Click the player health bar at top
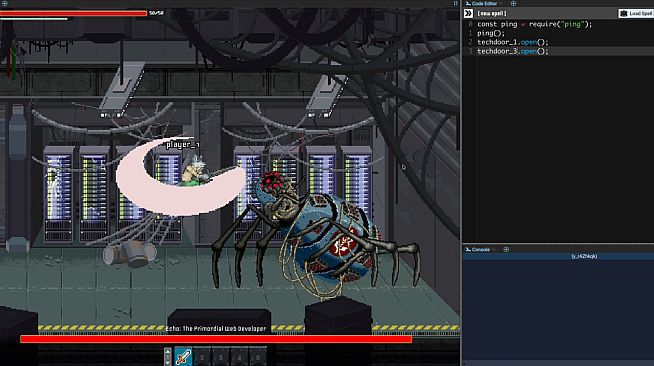This screenshot has height=366, width=654. 73,13
